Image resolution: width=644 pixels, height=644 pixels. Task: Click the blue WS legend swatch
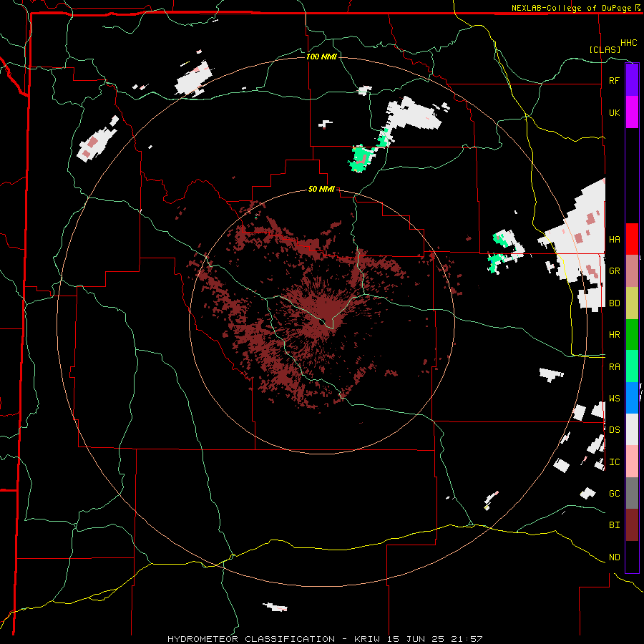tap(632, 398)
